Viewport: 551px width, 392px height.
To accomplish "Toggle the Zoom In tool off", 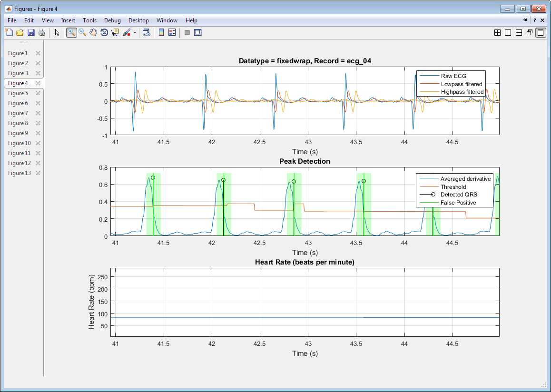I will pos(71,32).
